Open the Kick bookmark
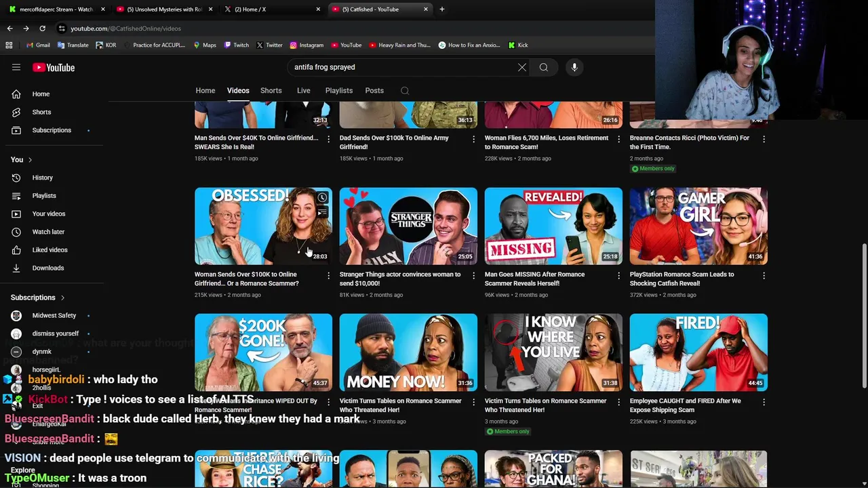Image resolution: width=868 pixels, height=488 pixels. tap(517, 45)
